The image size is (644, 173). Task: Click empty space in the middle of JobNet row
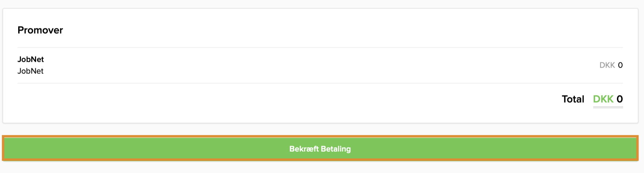[320, 65]
